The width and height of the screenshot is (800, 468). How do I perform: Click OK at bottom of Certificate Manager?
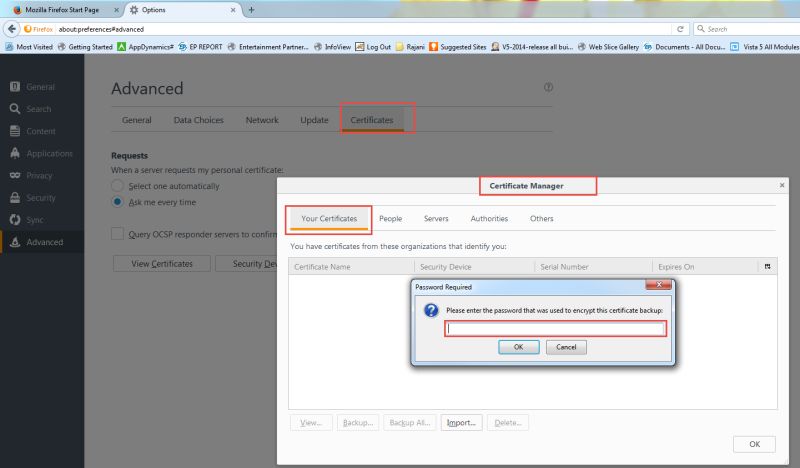click(x=754, y=444)
